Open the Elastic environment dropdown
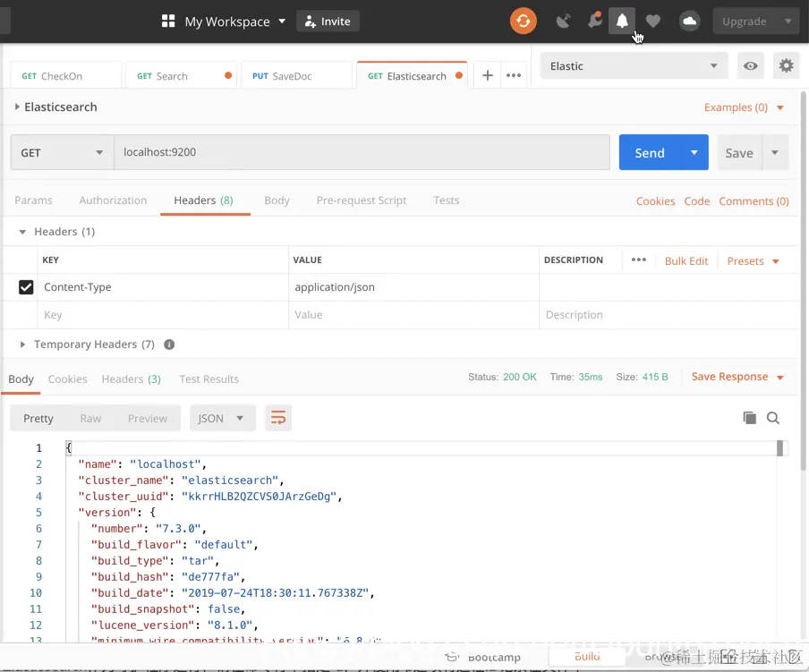The width and height of the screenshot is (809, 672). click(x=634, y=66)
